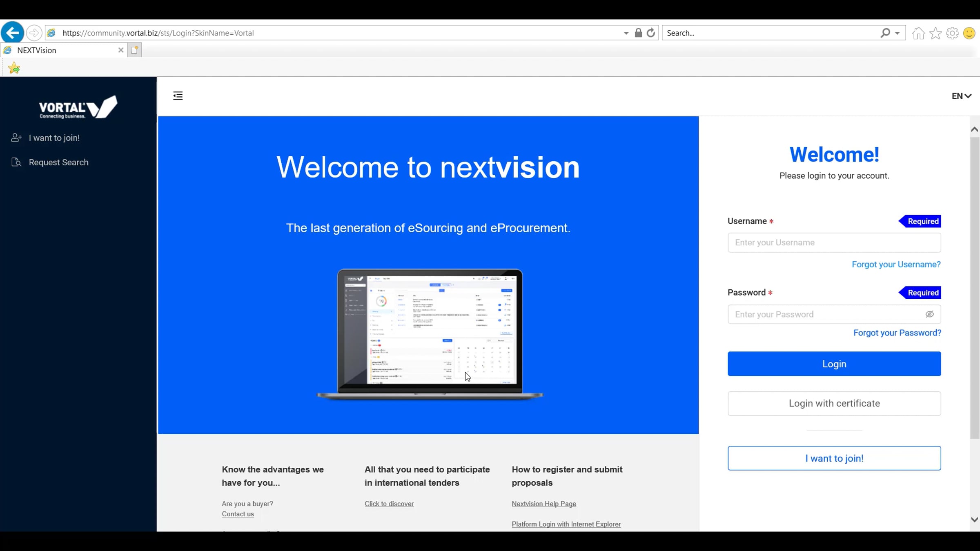This screenshot has width=980, height=551.
Task: Open the Contact us link
Action: [x=238, y=514]
